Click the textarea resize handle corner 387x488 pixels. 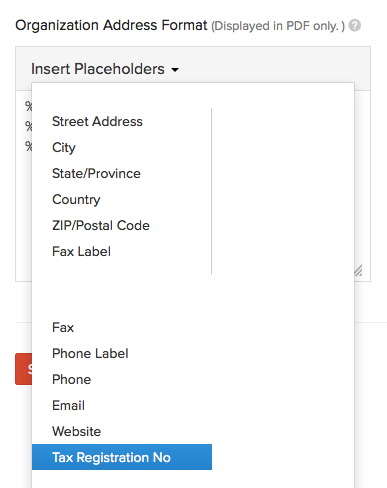coord(358,271)
